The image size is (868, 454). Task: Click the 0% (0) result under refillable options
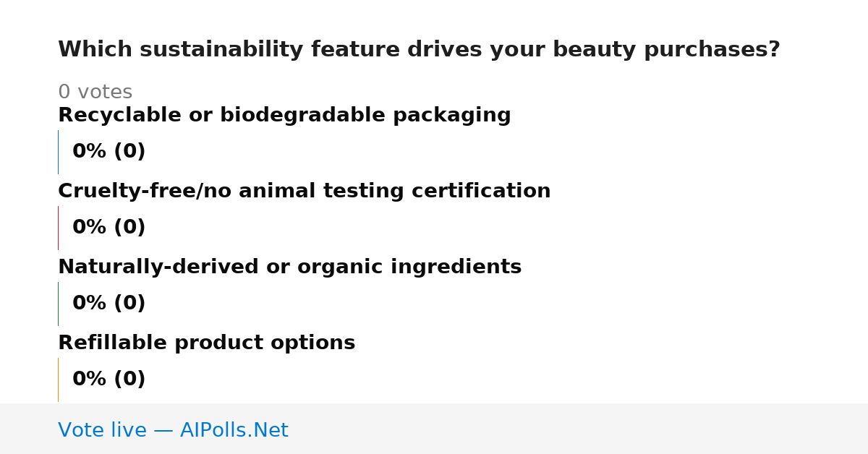point(109,380)
